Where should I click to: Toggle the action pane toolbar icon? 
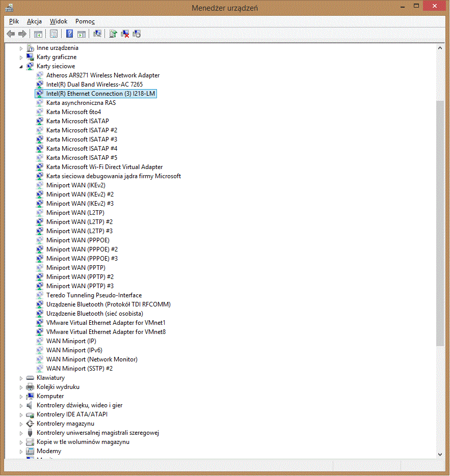(82, 34)
